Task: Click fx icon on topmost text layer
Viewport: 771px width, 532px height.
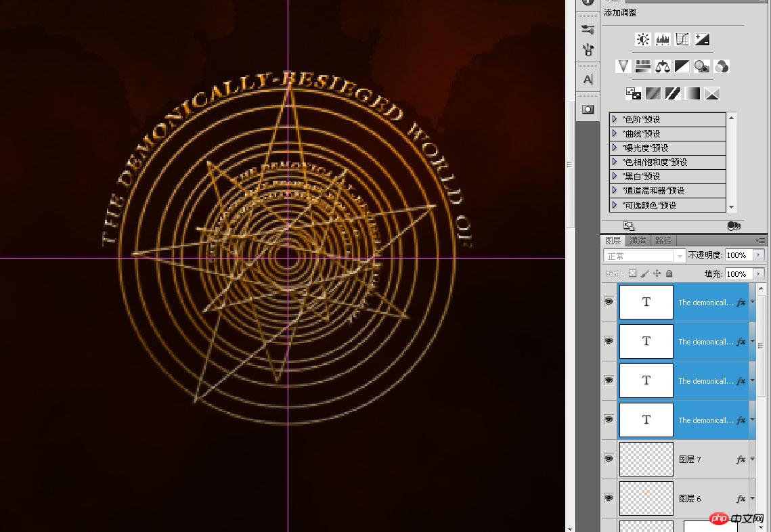Action: [x=741, y=303]
